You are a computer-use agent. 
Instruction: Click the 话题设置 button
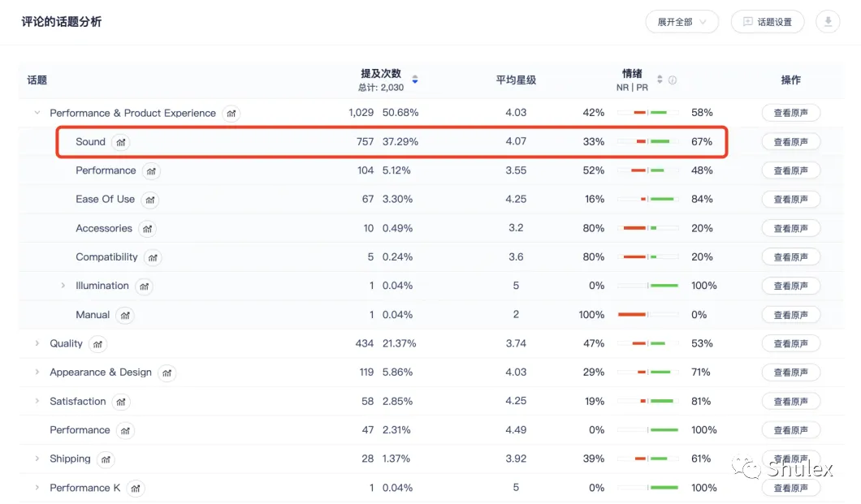(768, 22)
